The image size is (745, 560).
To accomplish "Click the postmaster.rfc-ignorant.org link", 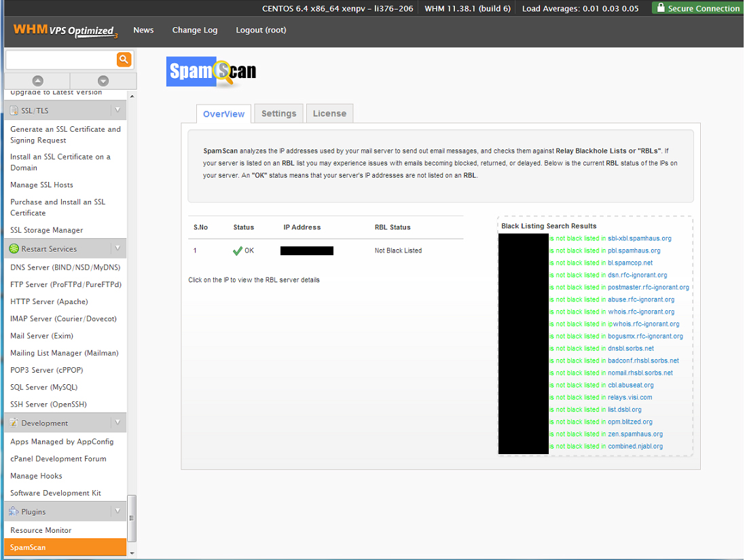I will point(648,288).
